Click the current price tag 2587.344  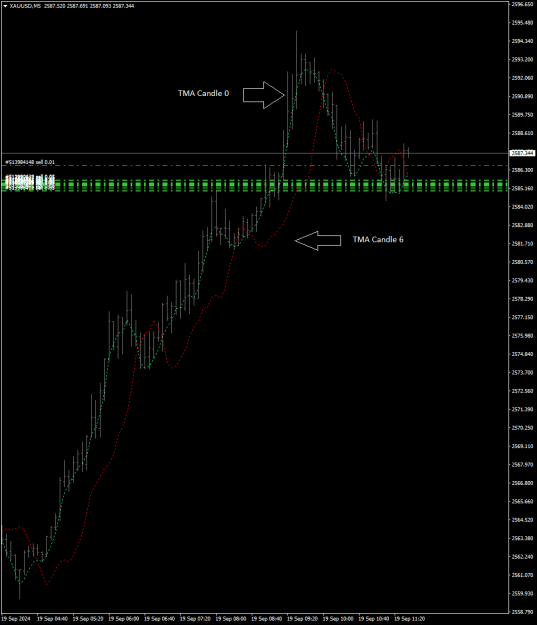[x=523, y=153]
